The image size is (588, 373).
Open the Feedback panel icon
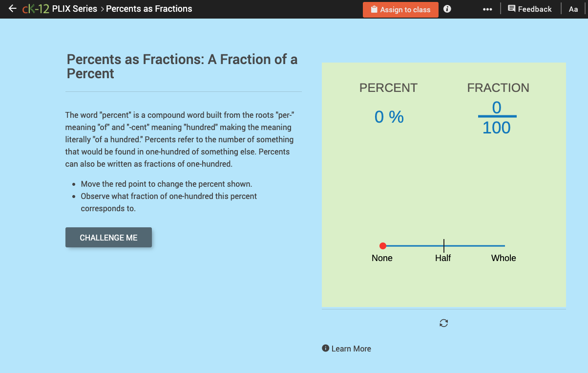tap(510, 8)
